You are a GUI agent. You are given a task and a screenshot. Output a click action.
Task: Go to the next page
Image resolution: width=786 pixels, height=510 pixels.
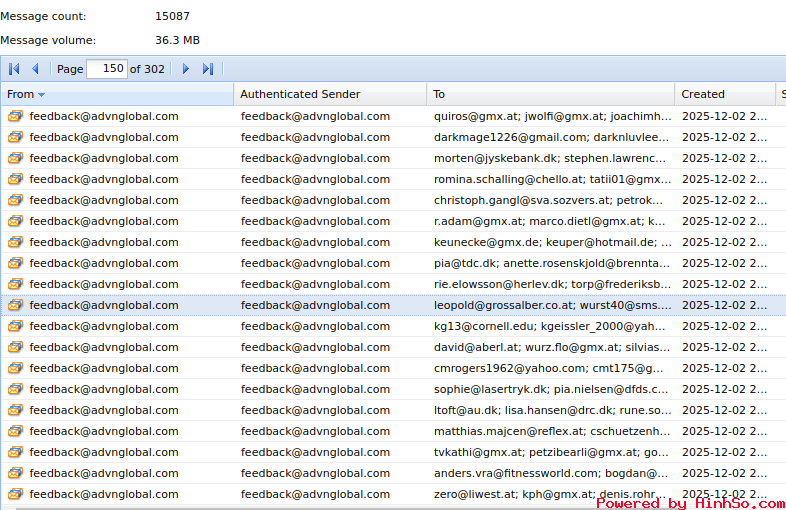coord(185,69)
